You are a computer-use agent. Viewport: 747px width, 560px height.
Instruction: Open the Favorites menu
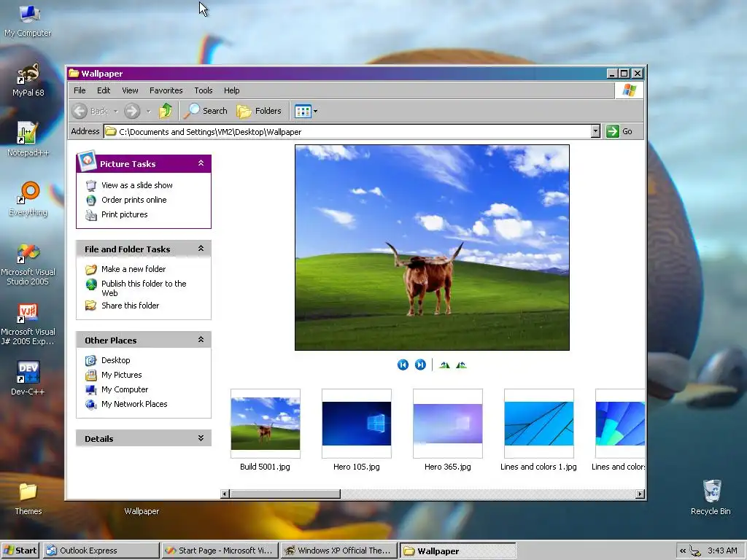(x=166, y=90)
